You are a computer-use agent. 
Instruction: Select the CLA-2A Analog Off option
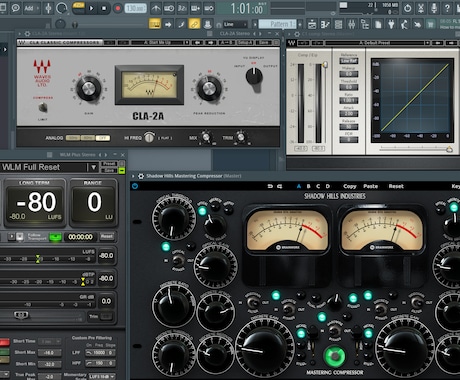click(102, 138)
